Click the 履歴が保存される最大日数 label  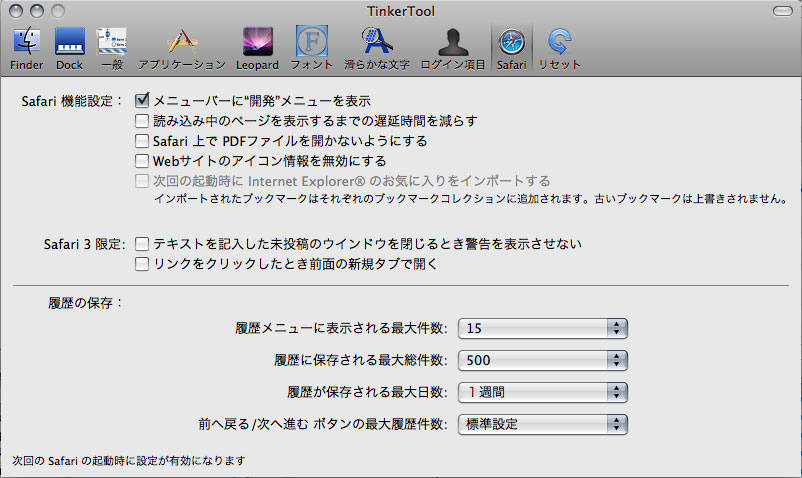[367, 392]
